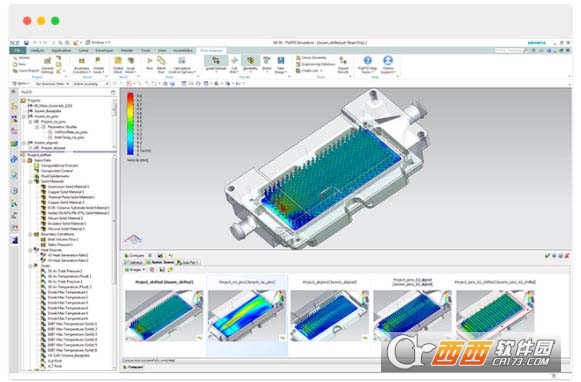This screenshot has width=581, height=382.
Task: Accept comparison with the green check icon
Action: click(547, 256)
